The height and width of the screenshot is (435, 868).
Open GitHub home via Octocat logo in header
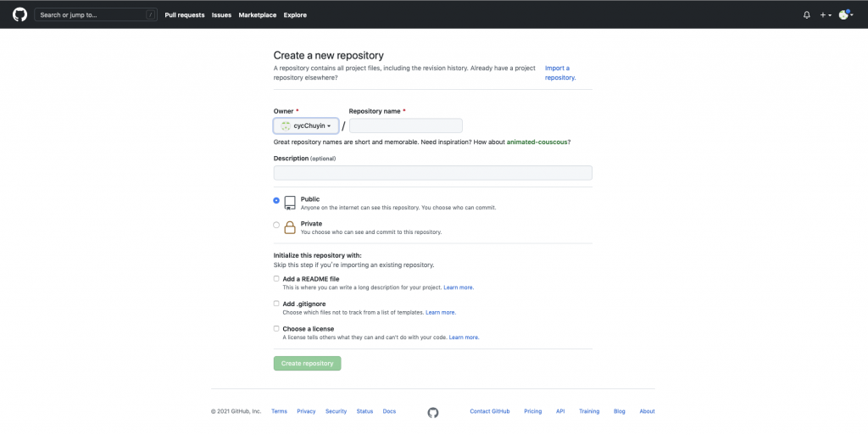pos(20,15)
